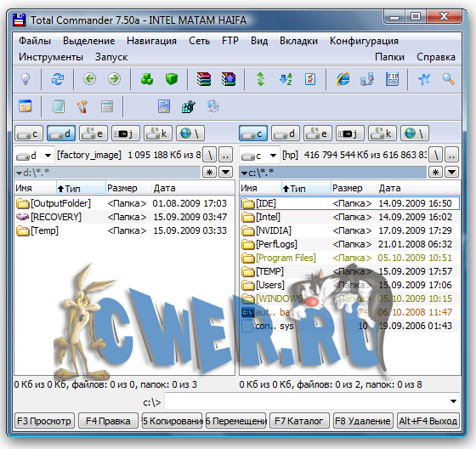The height and width of the screenshot is (449, 476).
Task: Open the Вкладки menu
Action: [x=298, y=41]
